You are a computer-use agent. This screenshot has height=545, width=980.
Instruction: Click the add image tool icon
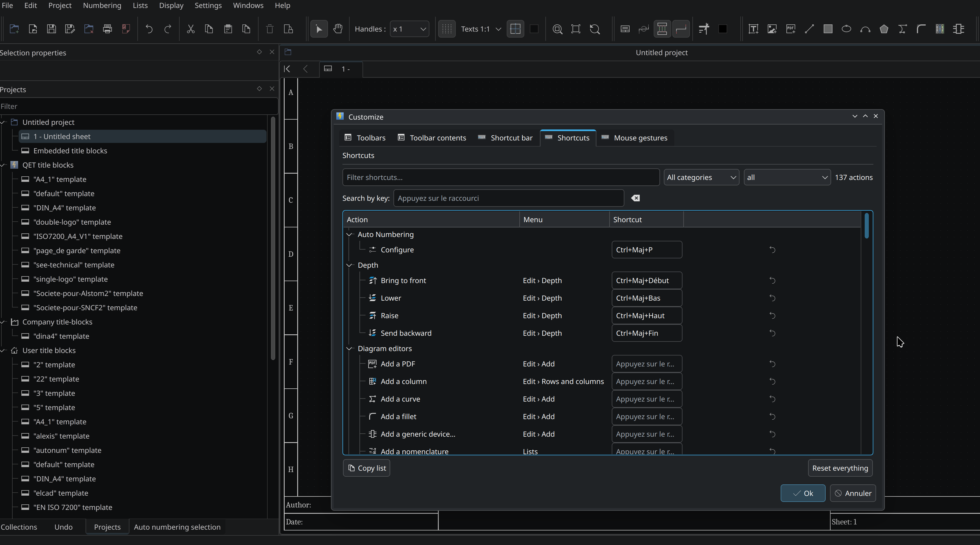click(x=772, y=29)
